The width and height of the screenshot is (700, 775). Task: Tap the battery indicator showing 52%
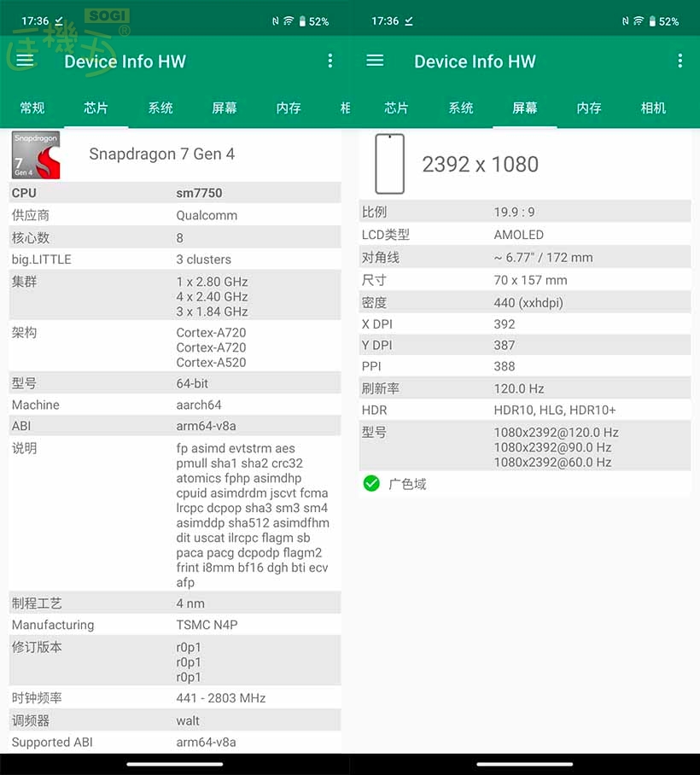tap(307, 20)
